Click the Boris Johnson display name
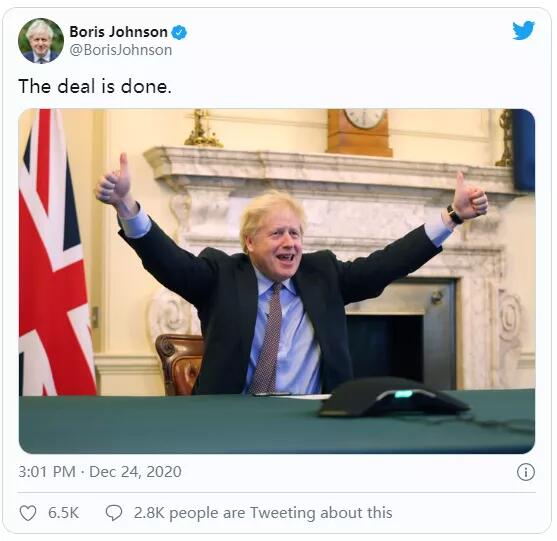Image resolution: width=557 pixels, height=541 pixels. tap(118, 32)
